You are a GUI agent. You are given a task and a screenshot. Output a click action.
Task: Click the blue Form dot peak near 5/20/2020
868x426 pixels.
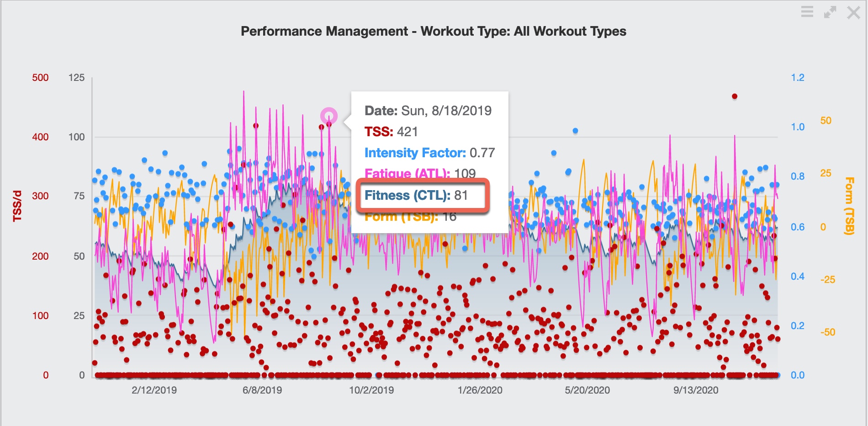575,131
